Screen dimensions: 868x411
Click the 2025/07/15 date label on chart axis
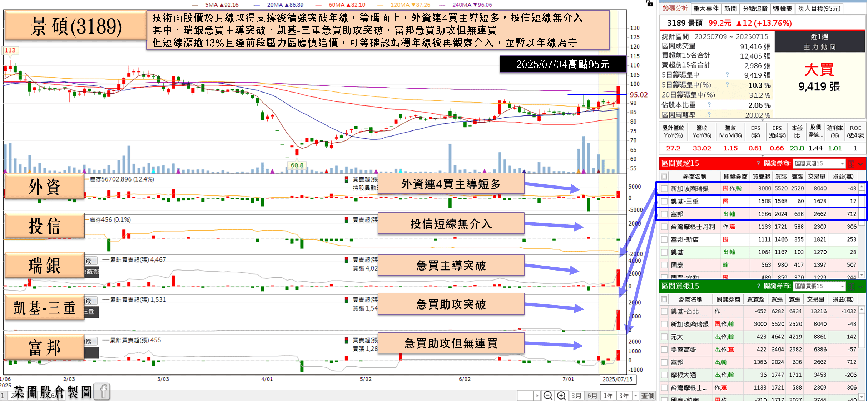point(617,380)
